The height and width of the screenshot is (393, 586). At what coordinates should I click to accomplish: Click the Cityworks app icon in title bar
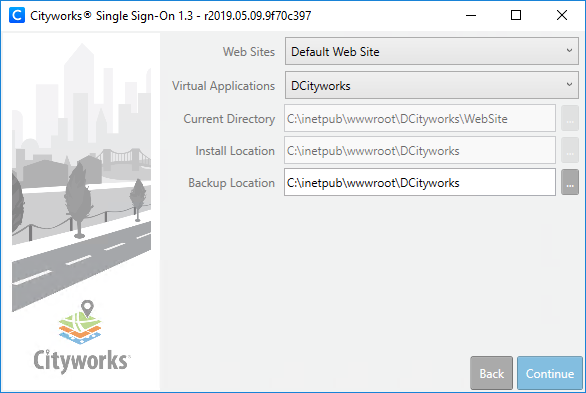point(17,15)
